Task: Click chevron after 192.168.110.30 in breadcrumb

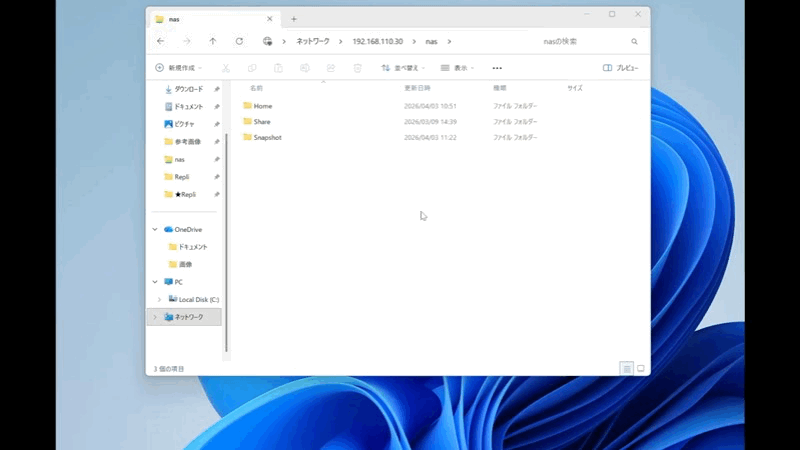Action: click(414, 42)
